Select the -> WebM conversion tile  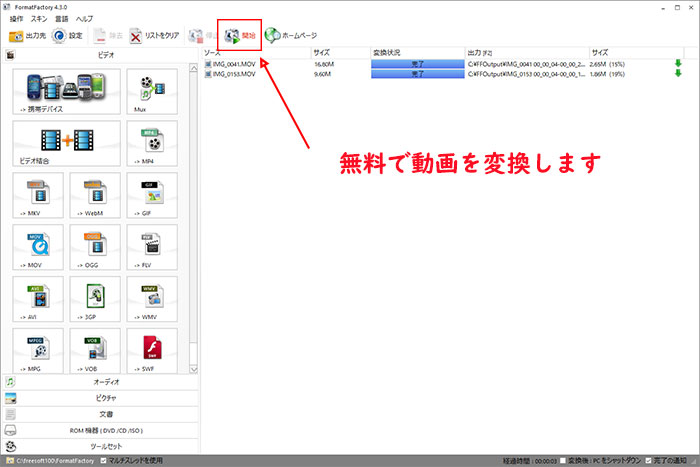95,195
